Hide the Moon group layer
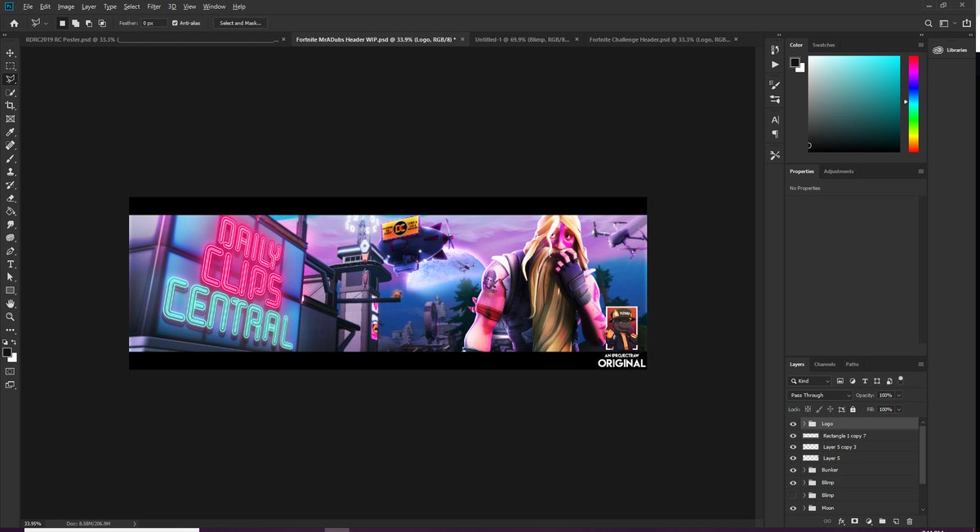 tap(793, 508)
